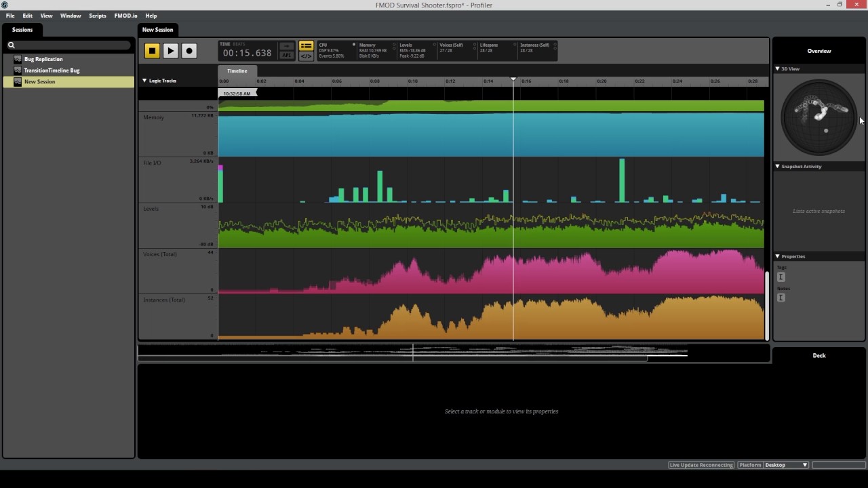
Task: Open the FMOD.io menu
Action: coord(125,16)
